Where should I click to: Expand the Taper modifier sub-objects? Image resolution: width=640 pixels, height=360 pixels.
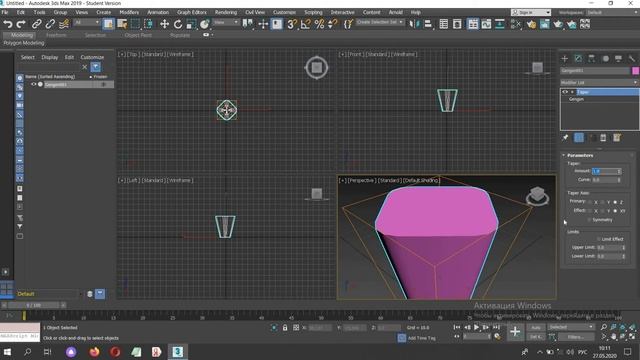pos(572,92)
